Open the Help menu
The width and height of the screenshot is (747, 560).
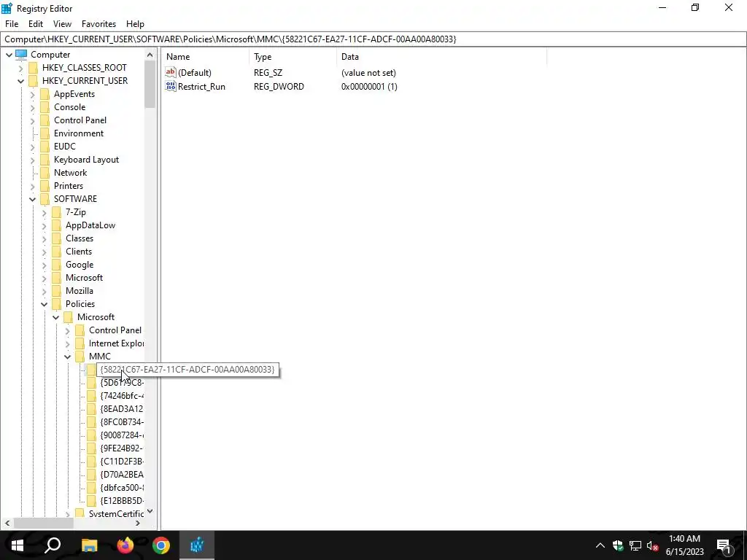[x=135, y=24]
